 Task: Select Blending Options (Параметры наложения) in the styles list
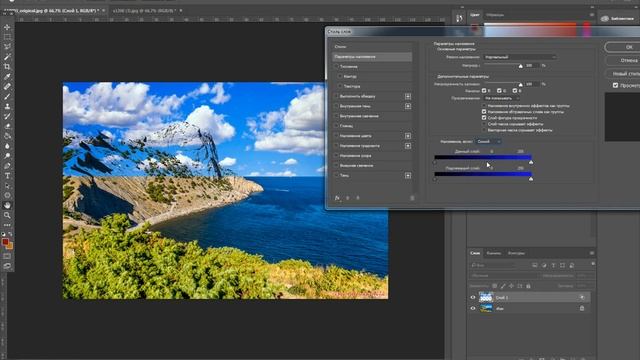click(x=372, y=57)
